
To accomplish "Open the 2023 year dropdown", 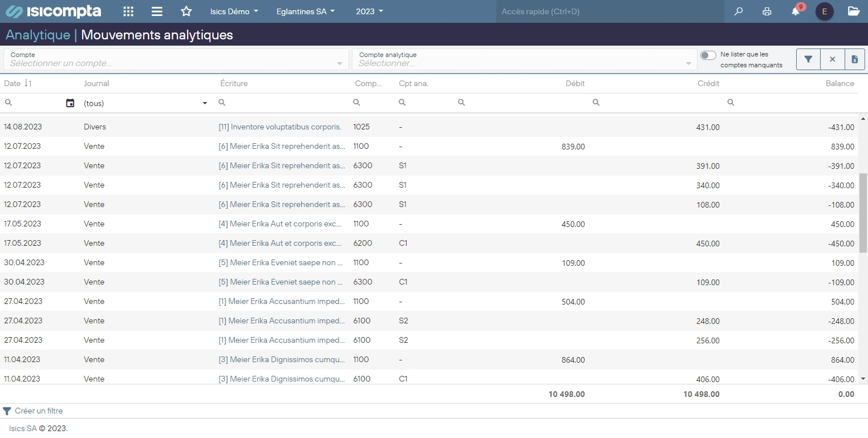I will coord(370,11).
